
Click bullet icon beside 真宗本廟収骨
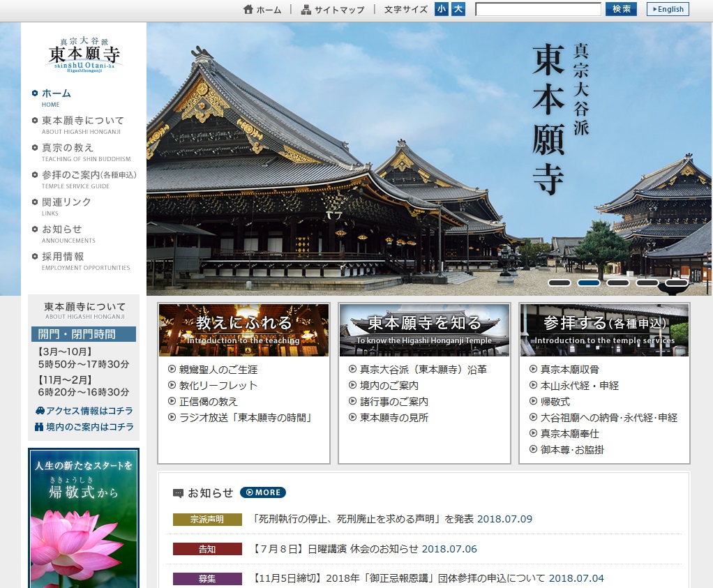(534, 369)
